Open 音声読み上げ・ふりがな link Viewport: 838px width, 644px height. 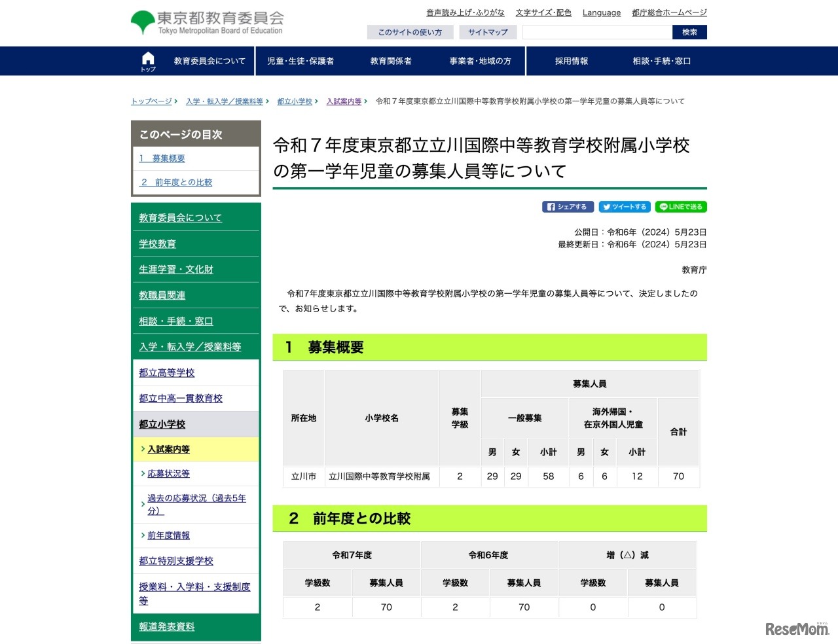tap(465, 12)
